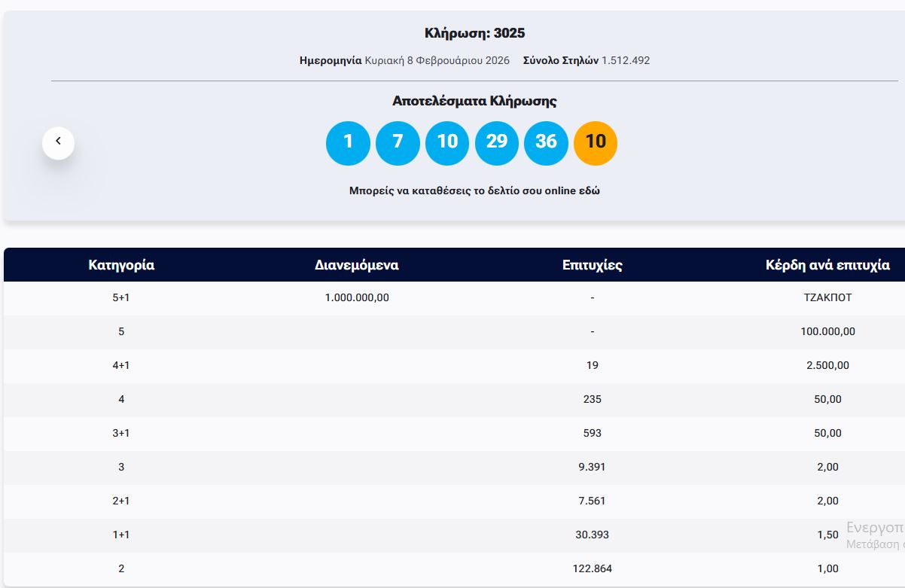Click the Διανεμόμενα column header

(x=357, y=265)
